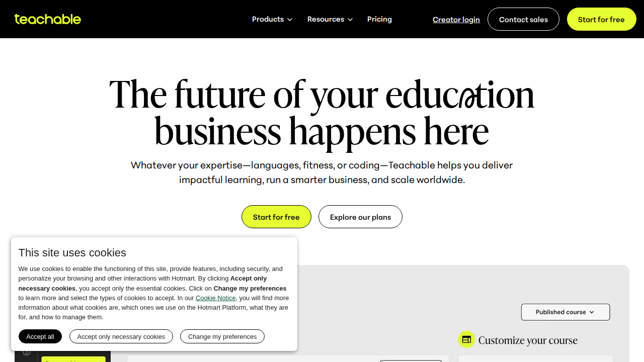Open the Pricing page
The height and width of the screenshot is (362, 644).
[x=379, y=19]
